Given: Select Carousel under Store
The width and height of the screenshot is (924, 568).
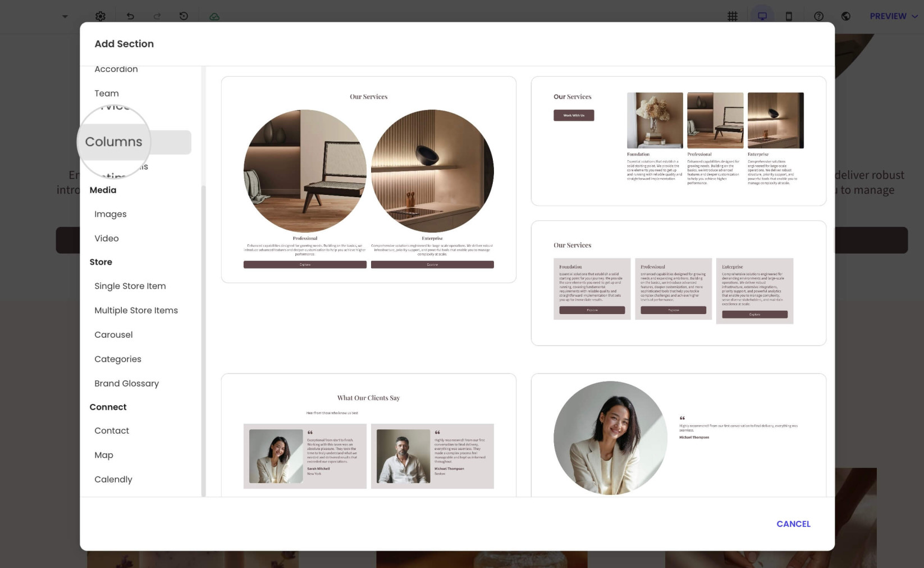Looking at the screenshot, I should (x=113, y=334).
